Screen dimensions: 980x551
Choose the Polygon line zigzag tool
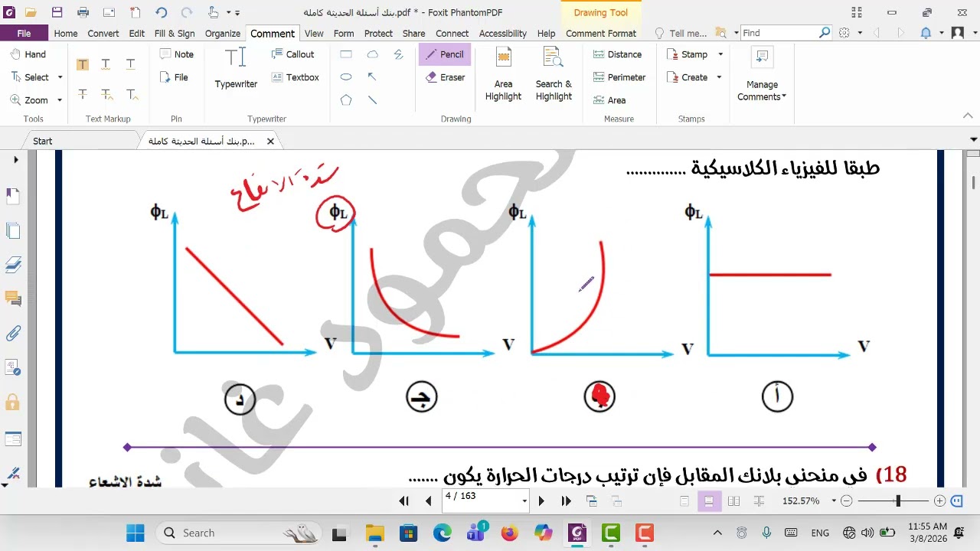coord(398,54)
